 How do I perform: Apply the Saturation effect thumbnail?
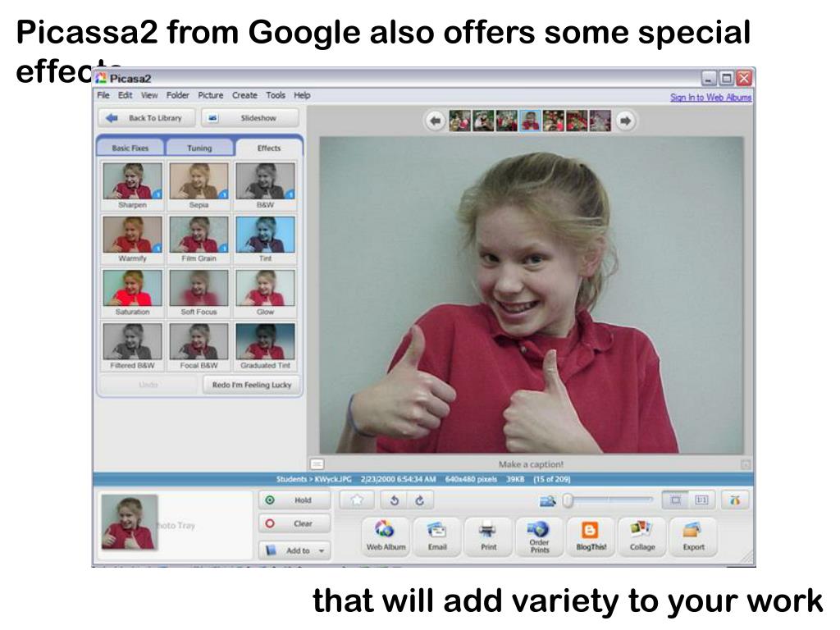click(132, 288)
